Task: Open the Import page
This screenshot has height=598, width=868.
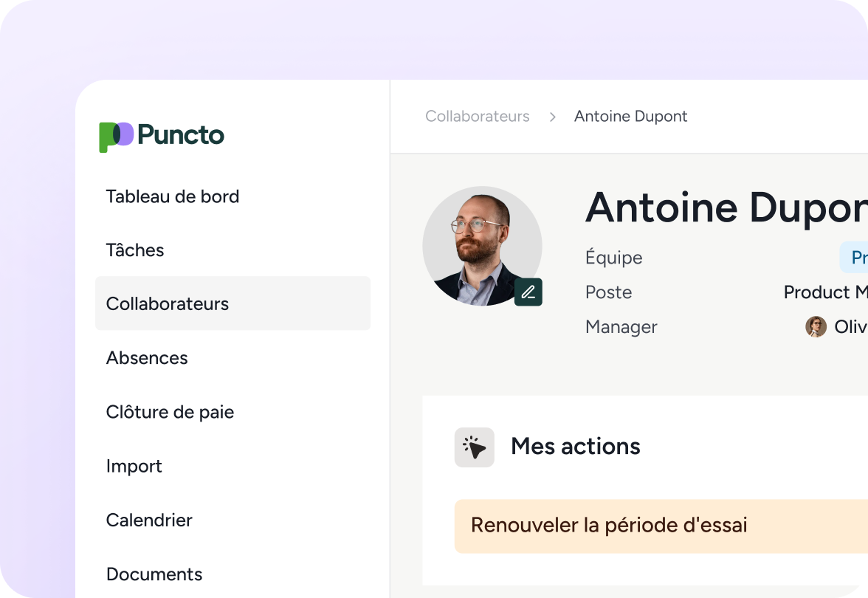Action: click(x=134, y=466)
